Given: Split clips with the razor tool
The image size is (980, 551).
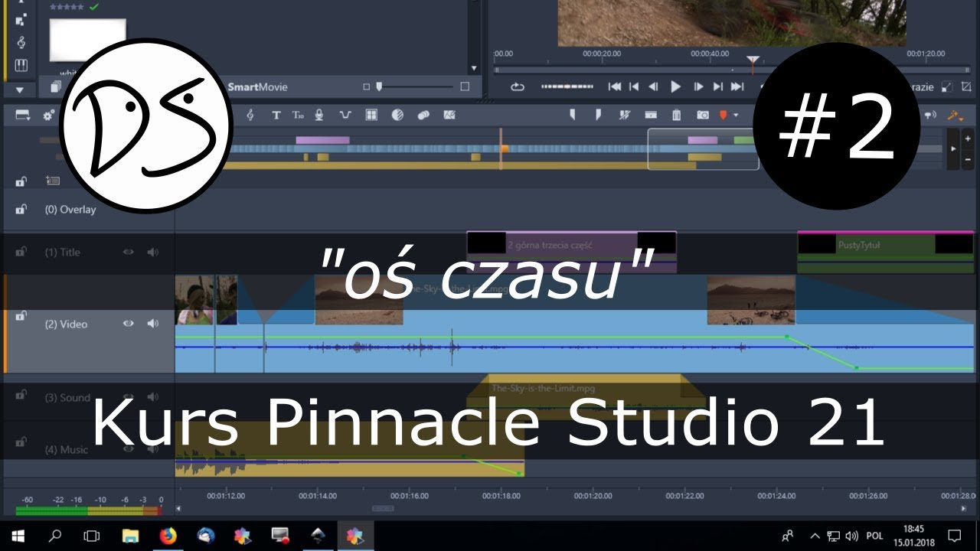Looking at the screenshot, I should click(x=625, y=115).
